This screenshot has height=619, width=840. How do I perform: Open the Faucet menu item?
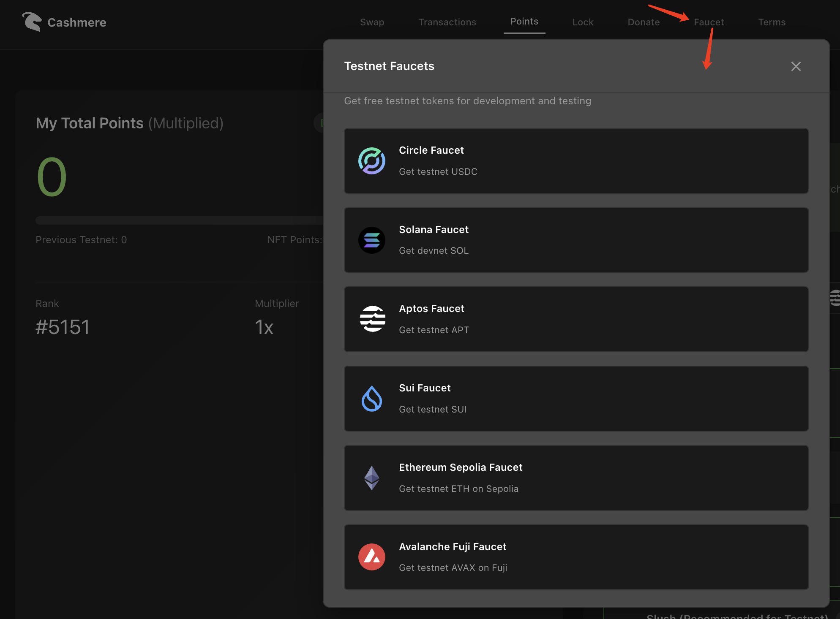[709, 22]
